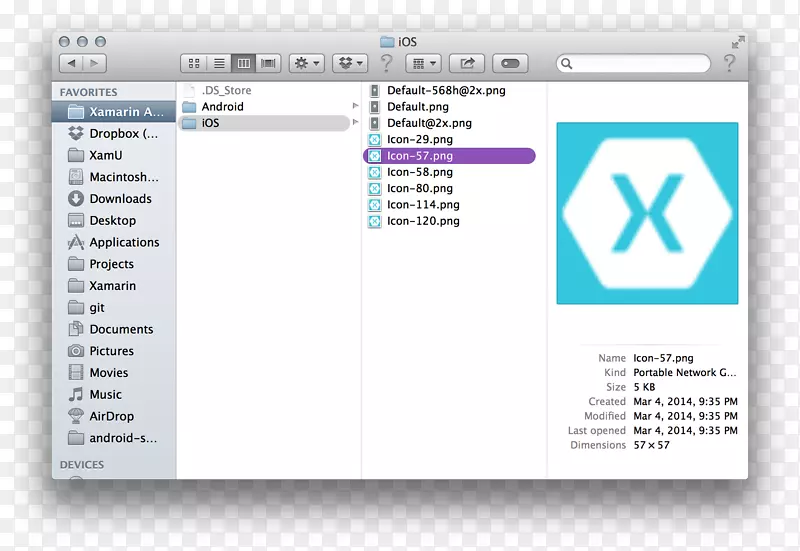Select the Icon-29.png file
Viewport: 800px width, 551px height.
pos(449,139)
